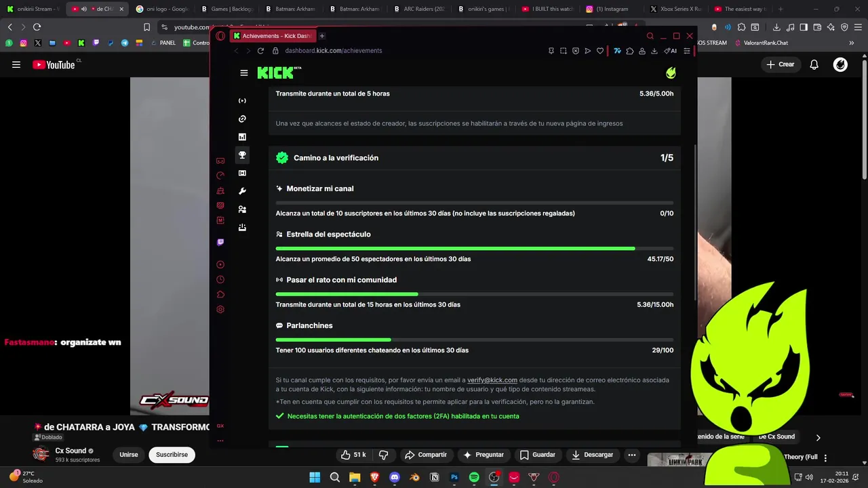Click the Guardar button
The width and height of the screenshot is (868, 488).
coord(537,455)
